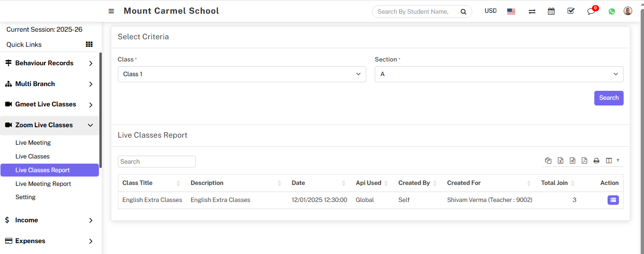Click the WhatsApp icon in header
Screen dimensions: 644x254
(x=612, y=11)
